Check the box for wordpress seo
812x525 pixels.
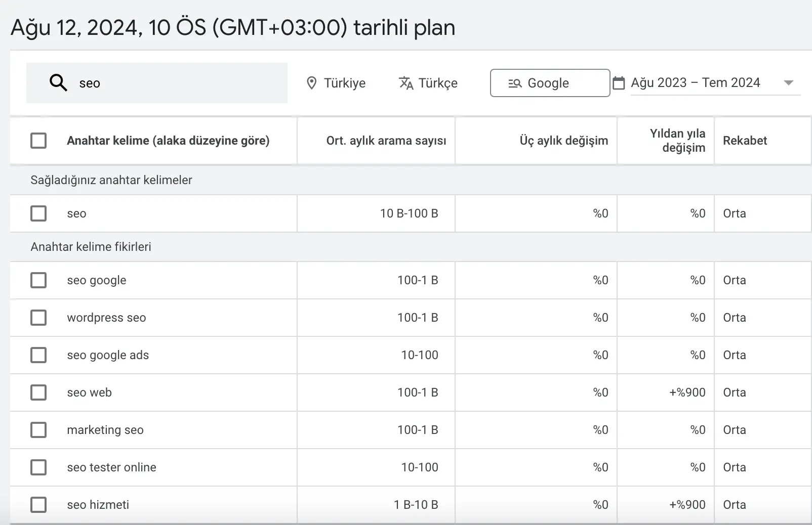(x=38, y=318)
